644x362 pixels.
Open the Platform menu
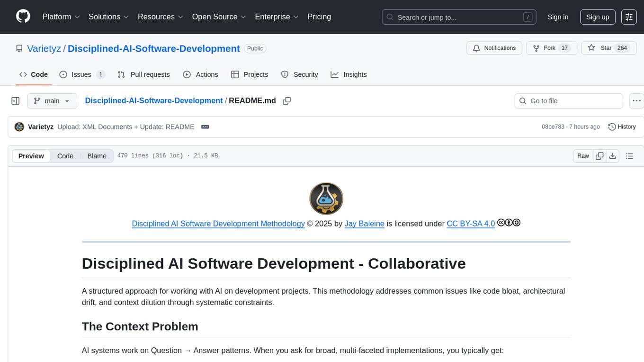tap(61, 17)
